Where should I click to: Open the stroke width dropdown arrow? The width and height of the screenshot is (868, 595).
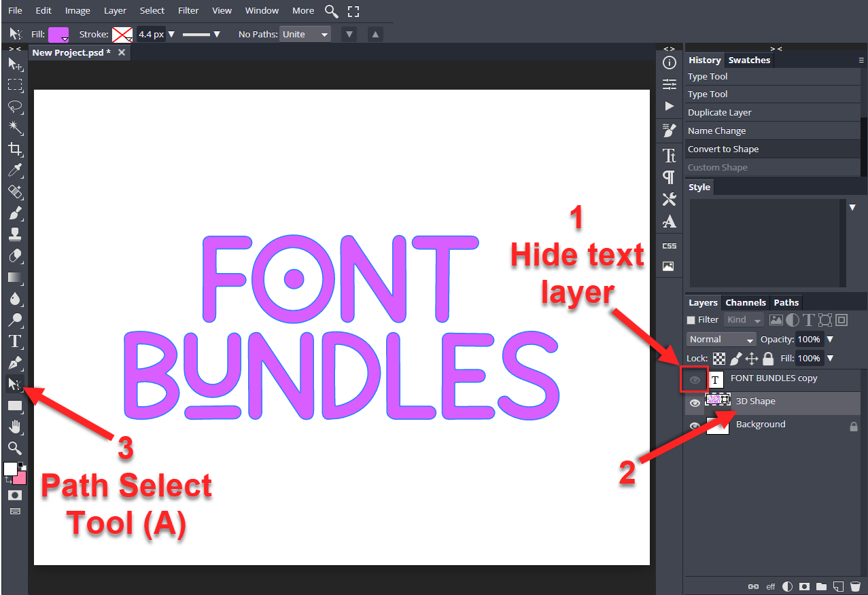[x=171, y=34]
